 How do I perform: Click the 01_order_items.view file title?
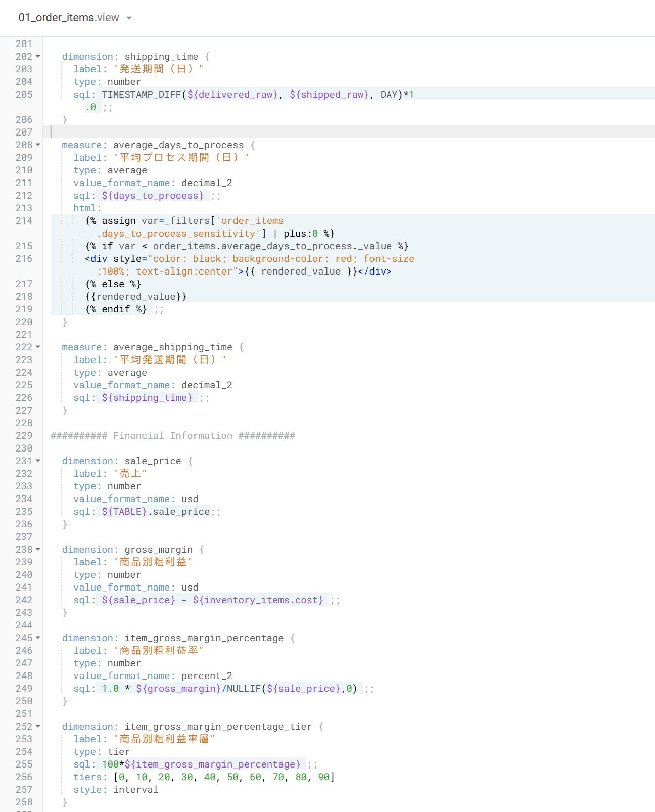pyautogui.click(x=69, y=18)
